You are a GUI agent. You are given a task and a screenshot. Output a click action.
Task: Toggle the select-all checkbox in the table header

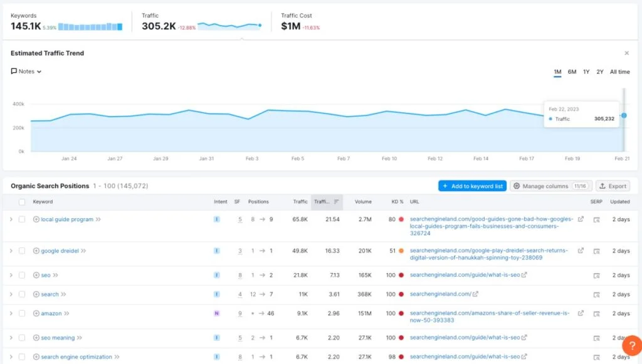[x=22, y=202]
